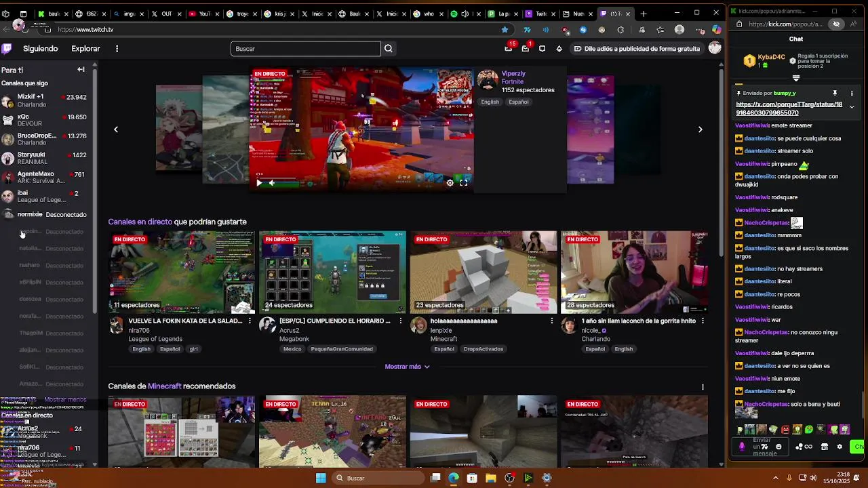Click Dile adiós a publicidad de forma gratuita
Screen dimensions: 868x488
click(636, 49)
